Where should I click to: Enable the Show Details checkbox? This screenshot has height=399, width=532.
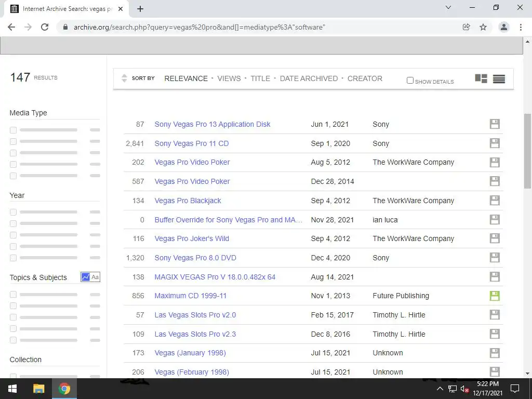(x=410, y=81)
